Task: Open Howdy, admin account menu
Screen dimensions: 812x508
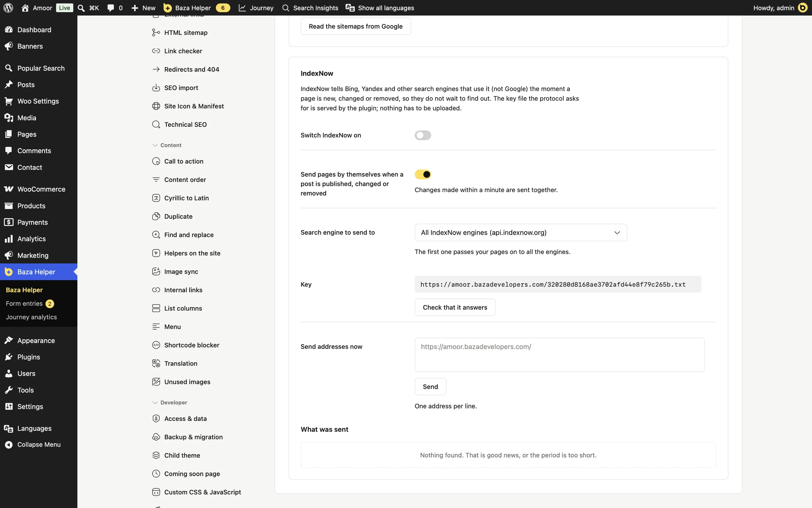Action: (x=780, y=7)
